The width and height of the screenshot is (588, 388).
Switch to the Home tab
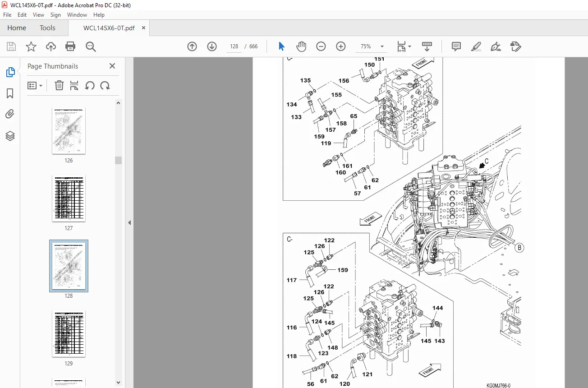pos(17,28)
